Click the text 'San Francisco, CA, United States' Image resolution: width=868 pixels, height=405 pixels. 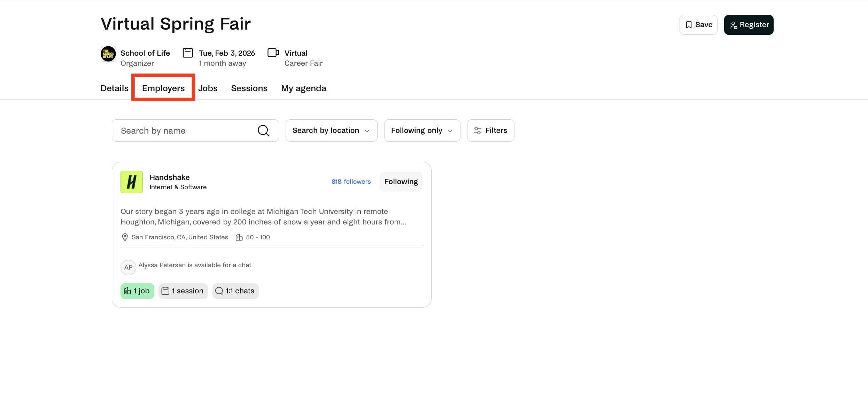tap(180, 237)
